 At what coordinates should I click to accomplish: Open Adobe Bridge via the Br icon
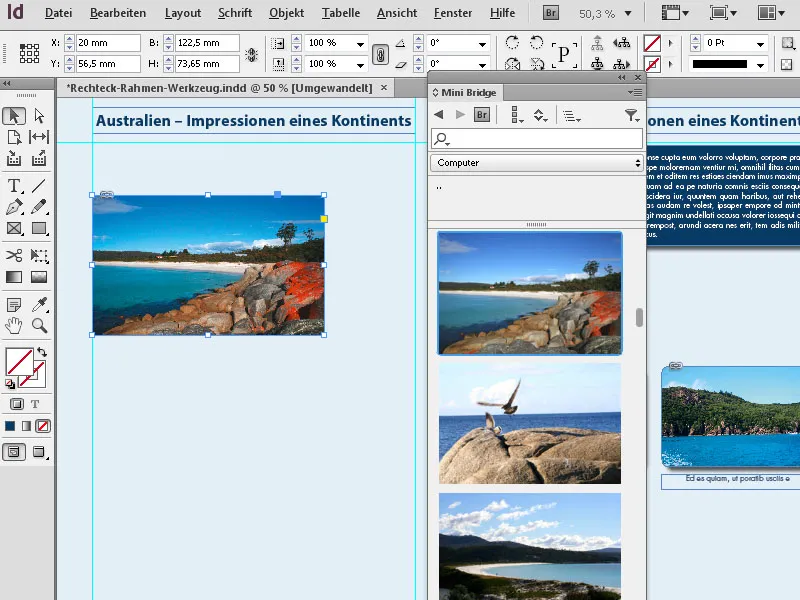550,13
